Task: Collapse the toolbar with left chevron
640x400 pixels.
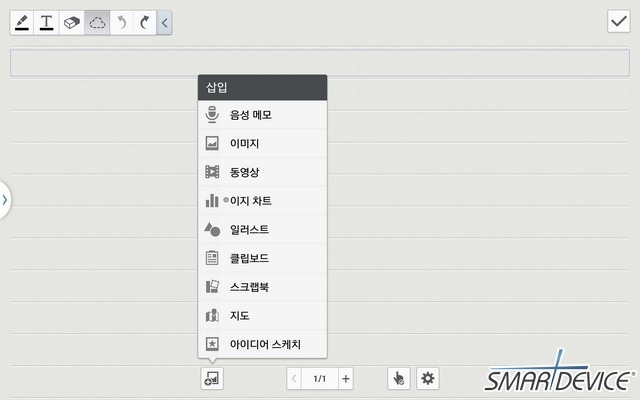Action: point(164,23)
